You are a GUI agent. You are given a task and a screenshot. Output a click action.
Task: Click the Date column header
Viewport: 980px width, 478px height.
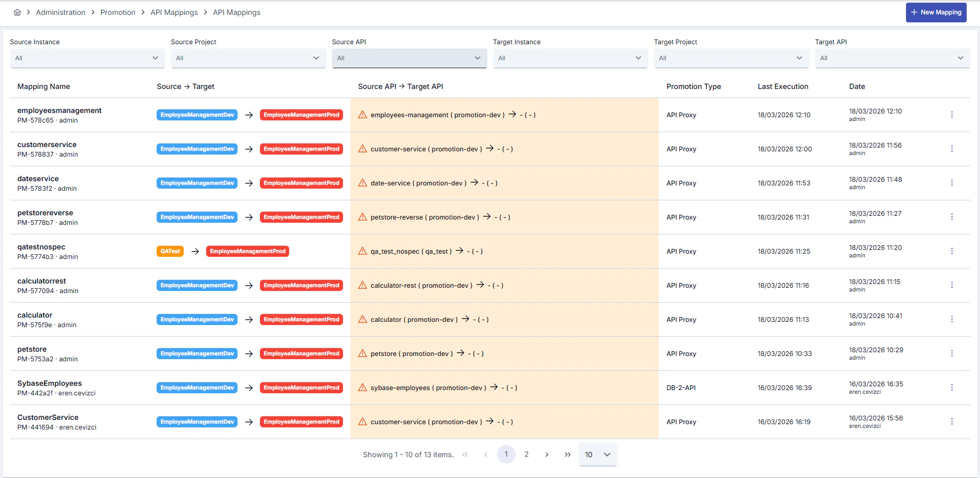[857, 86]
